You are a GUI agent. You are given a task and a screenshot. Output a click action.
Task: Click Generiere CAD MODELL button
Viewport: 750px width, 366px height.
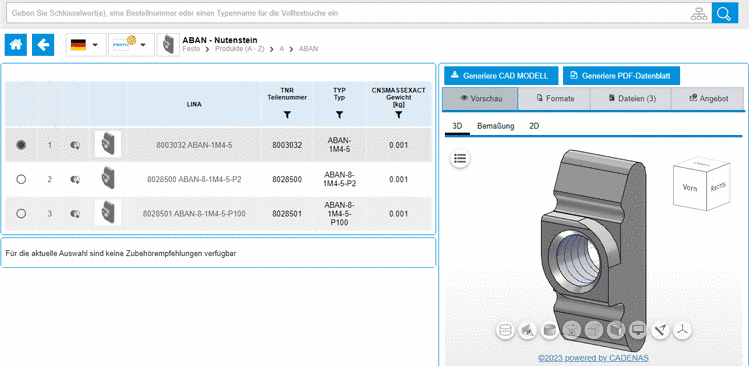tap(501, 76)
